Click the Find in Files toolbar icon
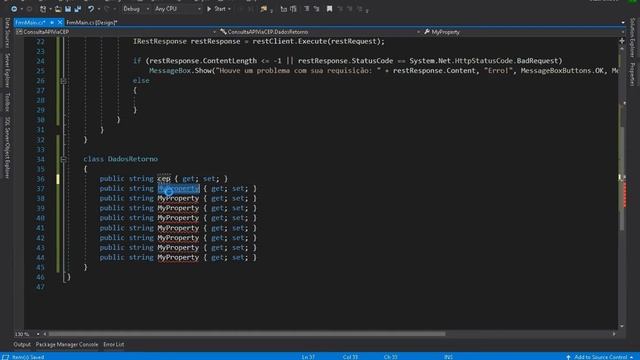The image size is (640, 360). (264, 9)
